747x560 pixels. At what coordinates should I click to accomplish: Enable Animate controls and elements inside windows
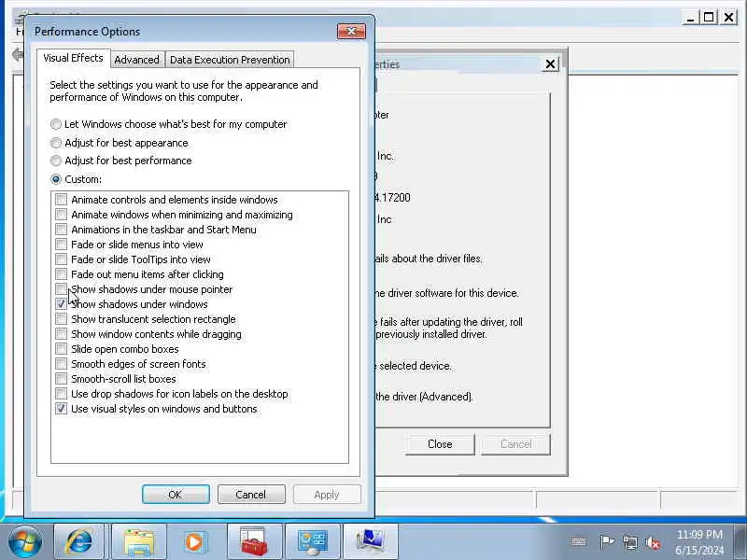(61, 199)
